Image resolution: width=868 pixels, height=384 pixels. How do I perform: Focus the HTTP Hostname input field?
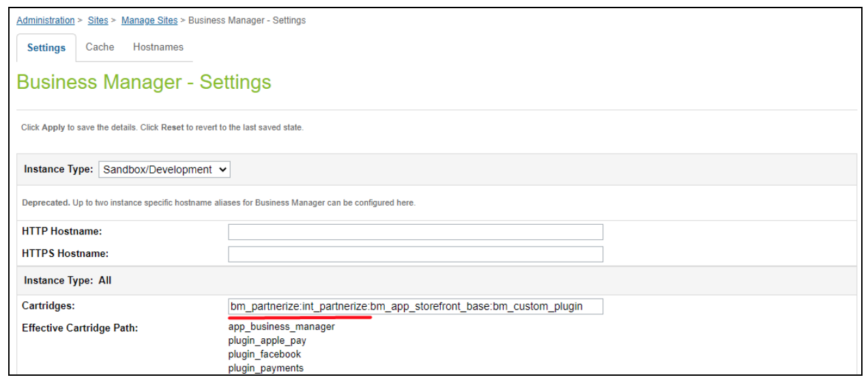click(415, 232)
